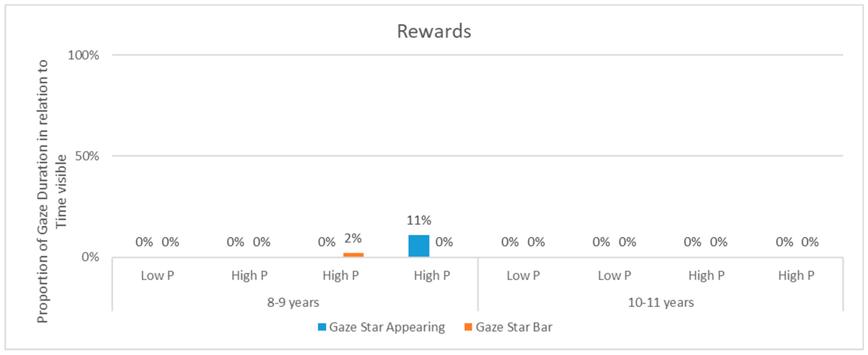The width and height of the screenshot is (868, 355).
Task: Select the rightmost High P category label
Action: point(796,275)
